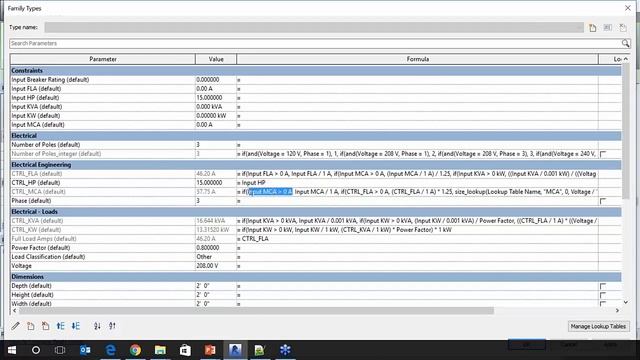This screenshot has width=640, height=360.
Task: Click the Parameter column header
Action: click(103, 59)
